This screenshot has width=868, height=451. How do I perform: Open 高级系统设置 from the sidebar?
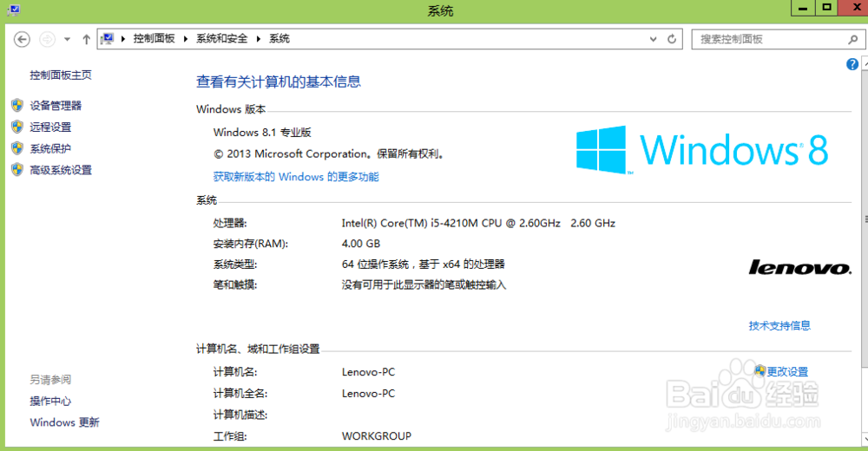(61, 171)
